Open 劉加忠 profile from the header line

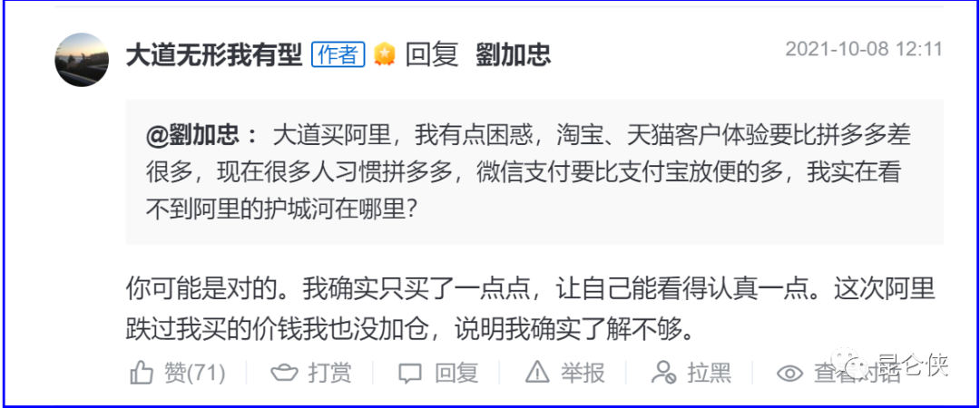click(514, 55)
